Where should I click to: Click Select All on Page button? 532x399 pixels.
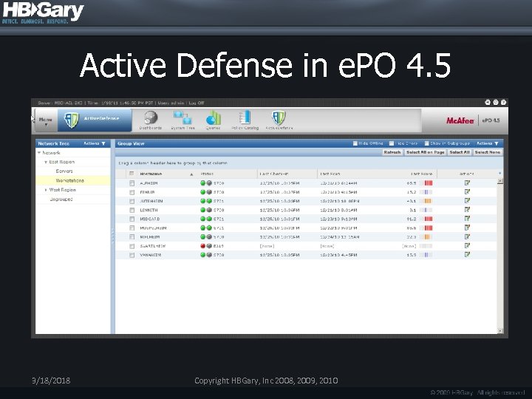coord(425,152)
